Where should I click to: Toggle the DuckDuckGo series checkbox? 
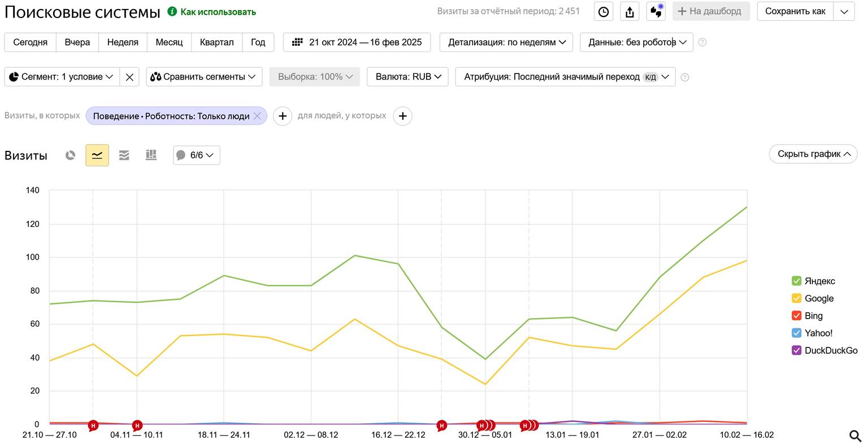pos(796,350)
